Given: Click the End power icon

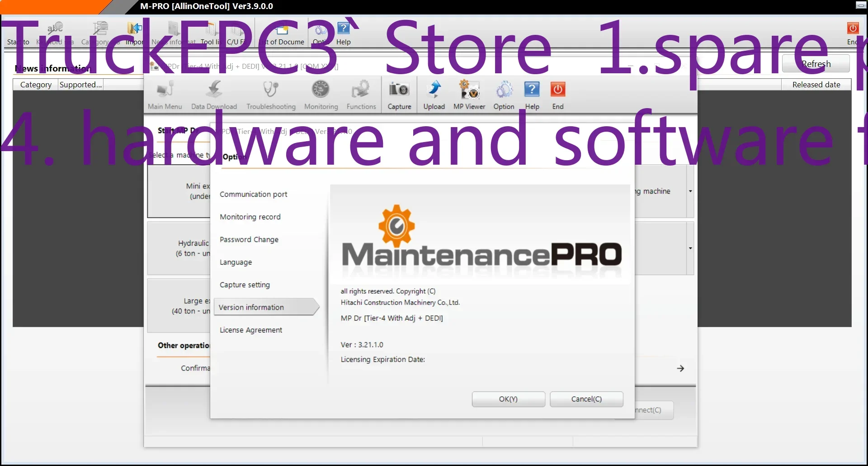Looking at the screenshot, I should pyautogui.click(x=557, y=94).
